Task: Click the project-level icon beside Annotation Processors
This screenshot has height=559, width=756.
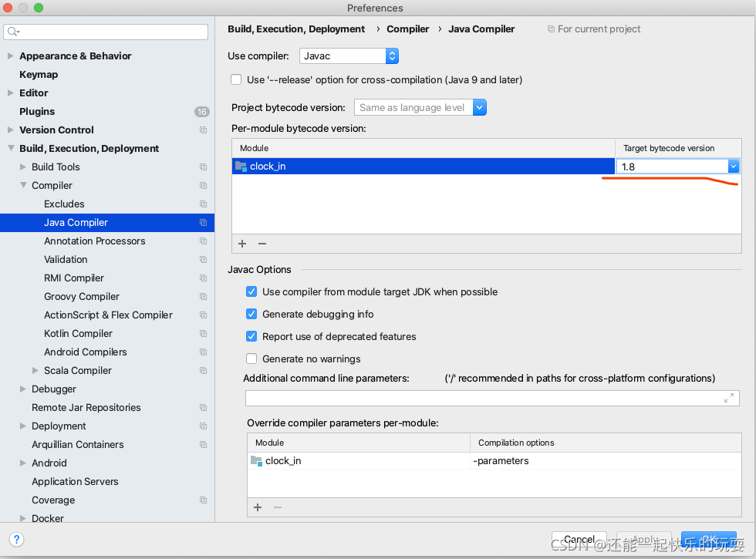Action: [x=204, y=241]
